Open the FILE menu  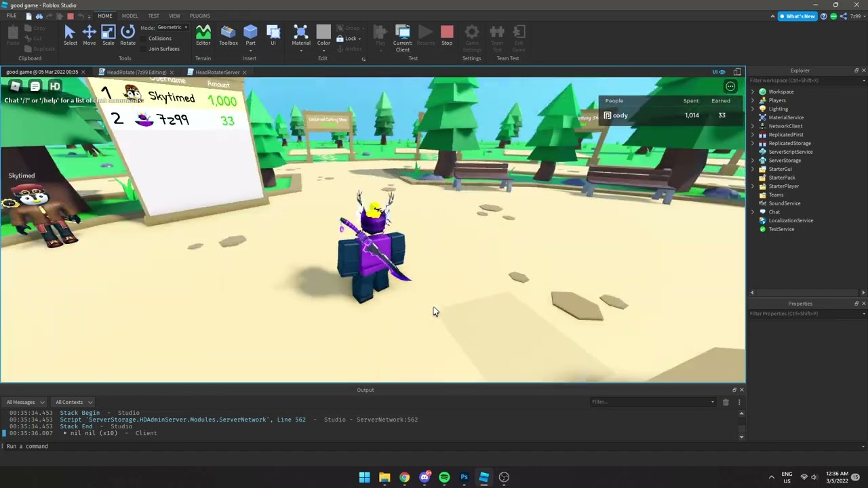pyautogui.click(x=12, y=16)
